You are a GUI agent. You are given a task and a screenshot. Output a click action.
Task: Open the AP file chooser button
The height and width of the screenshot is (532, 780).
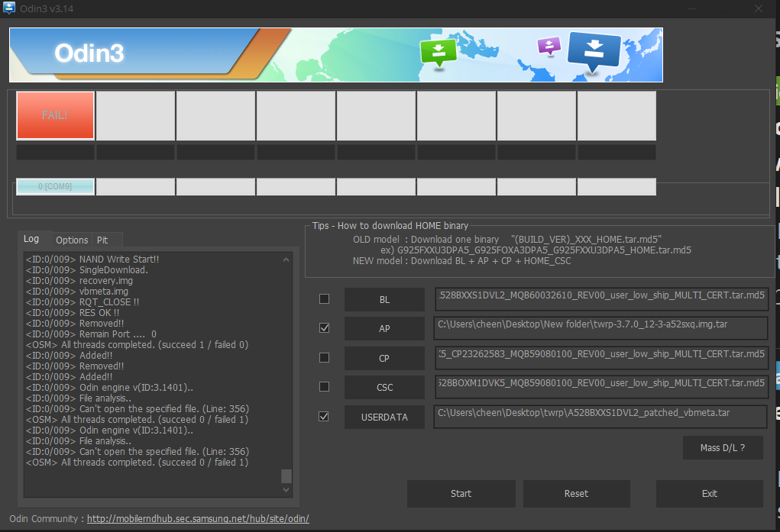pos(384,329)
